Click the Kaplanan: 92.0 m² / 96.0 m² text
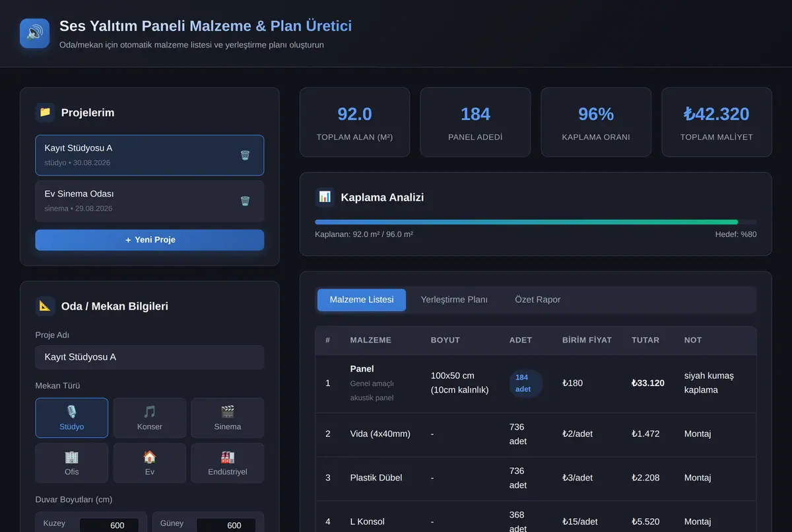This screenshot has height=532, width=792. click(364, 234)
